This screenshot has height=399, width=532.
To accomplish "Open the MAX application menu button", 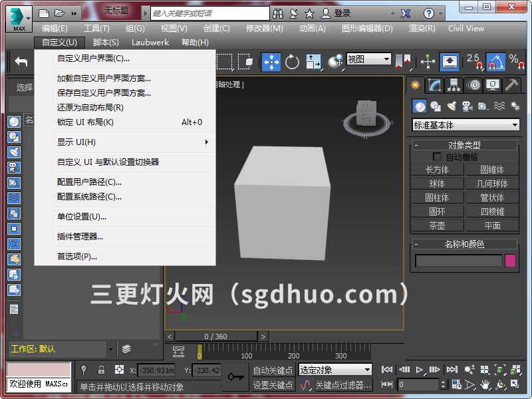I will 19,19.
